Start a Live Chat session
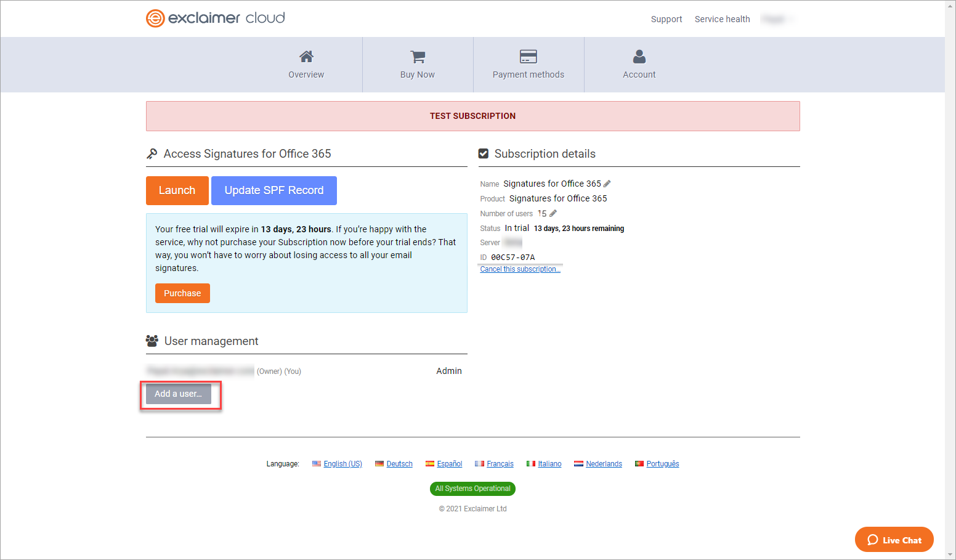Image resolution: width=956 pixels, height=560 pixels. click(x=894, y=540)
